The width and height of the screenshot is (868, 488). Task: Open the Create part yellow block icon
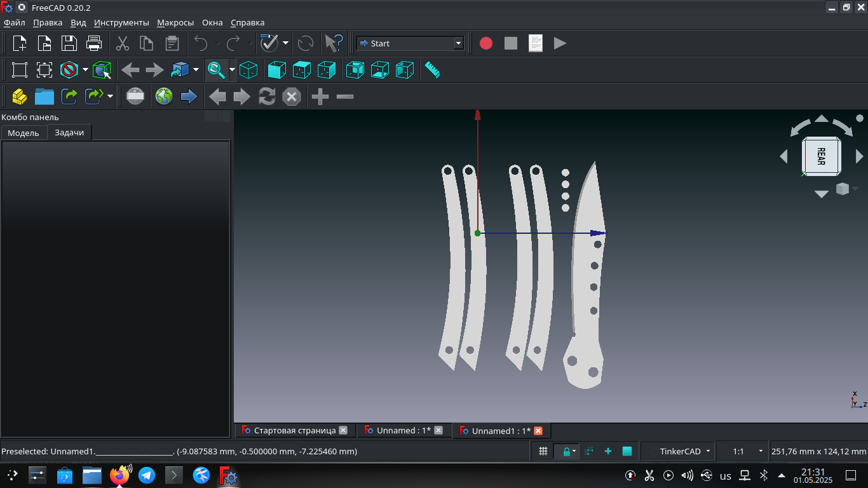tap(20, 97)
